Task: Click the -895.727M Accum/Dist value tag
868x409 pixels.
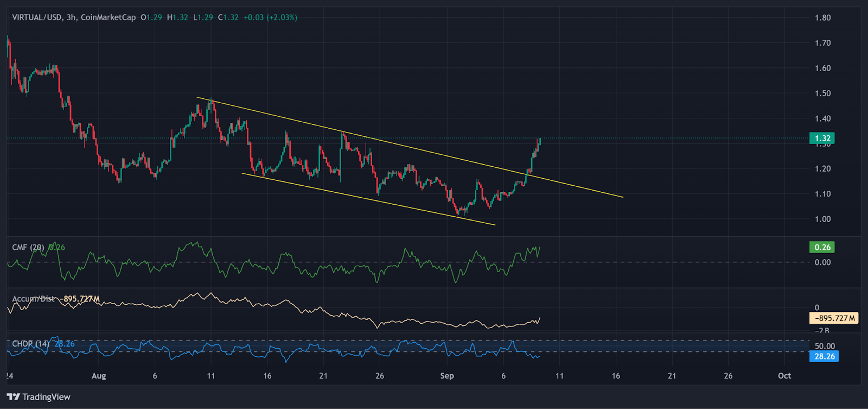Action: tap(834, 318)
